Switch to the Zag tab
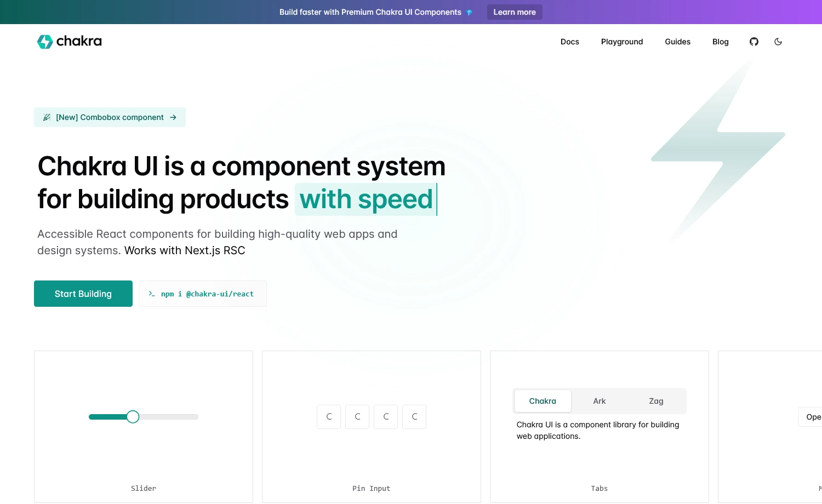This screenshot has width=822, height=504. (x=656, y=401)
